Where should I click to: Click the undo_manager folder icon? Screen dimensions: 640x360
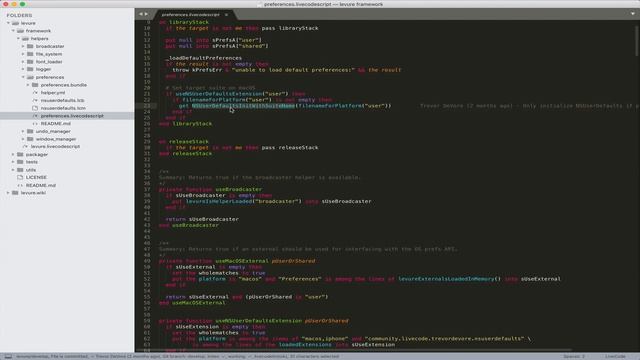click(x=30, y=131)
